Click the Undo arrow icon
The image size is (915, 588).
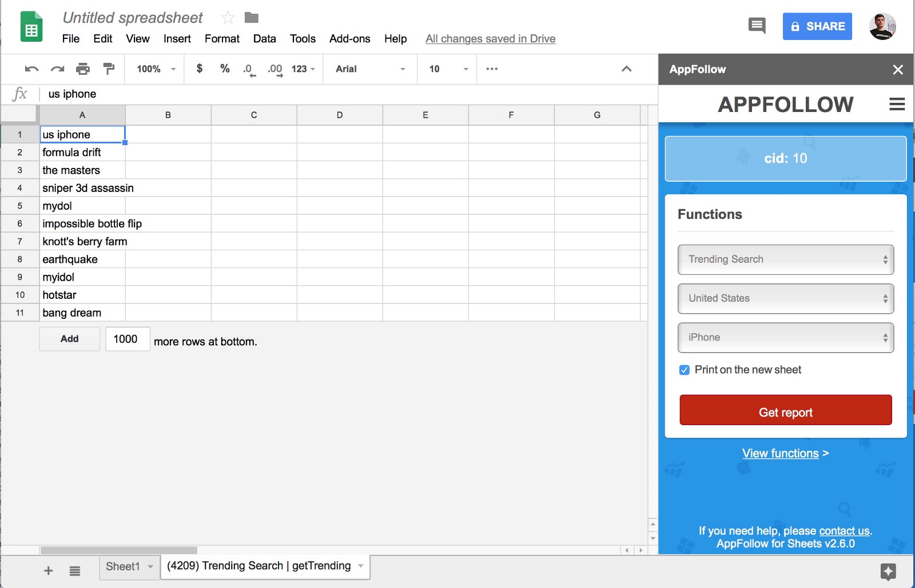click(31, 69)
